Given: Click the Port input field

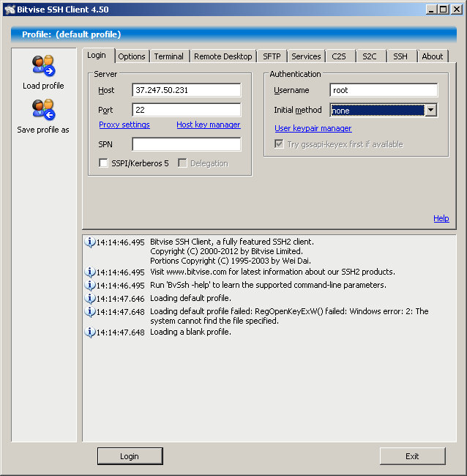Looking at the screenshot, I should coord(187,110).
